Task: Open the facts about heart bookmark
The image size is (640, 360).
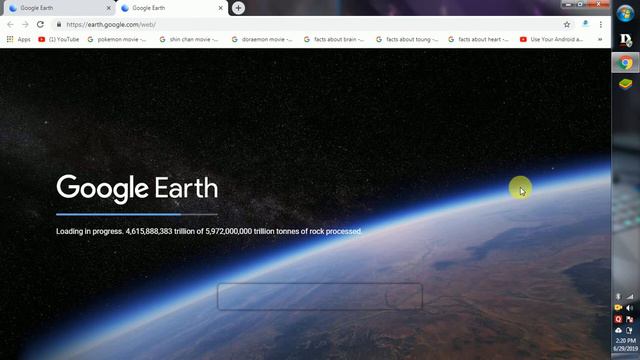Action: pos(478,39)
